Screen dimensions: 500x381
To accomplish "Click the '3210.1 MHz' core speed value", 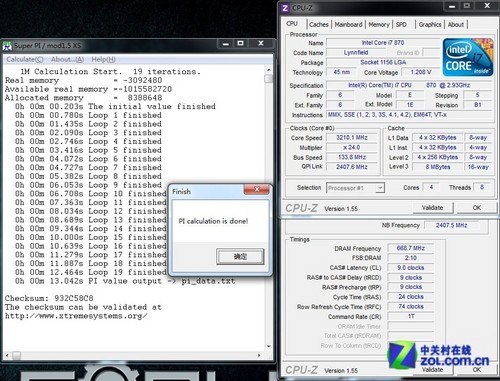I will (x=352, y=138).
